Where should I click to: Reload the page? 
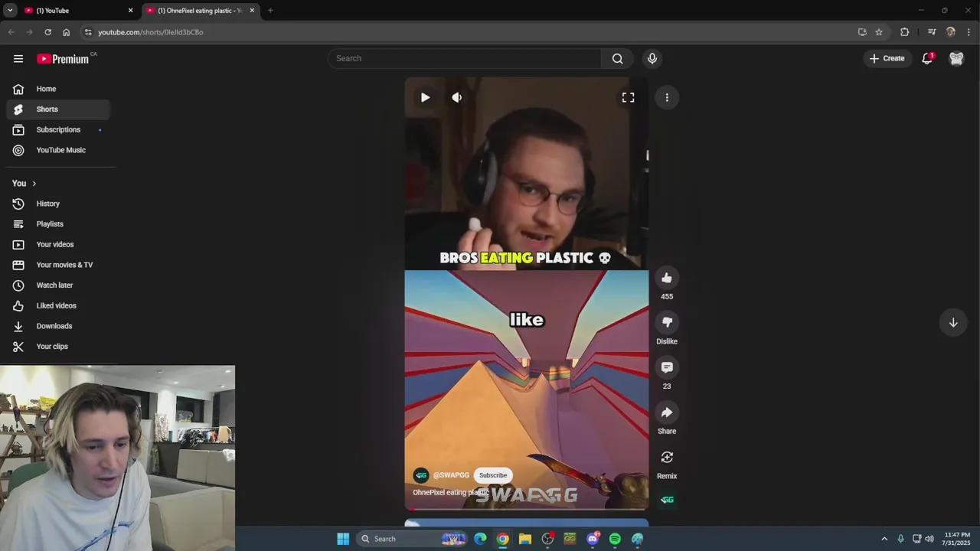point(47,32)
